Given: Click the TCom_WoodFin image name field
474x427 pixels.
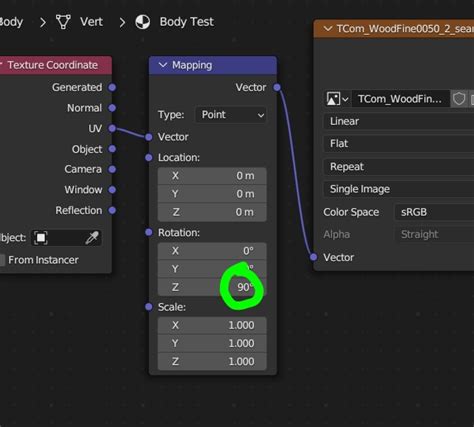Looking at the screenshot, I should 400,99.
